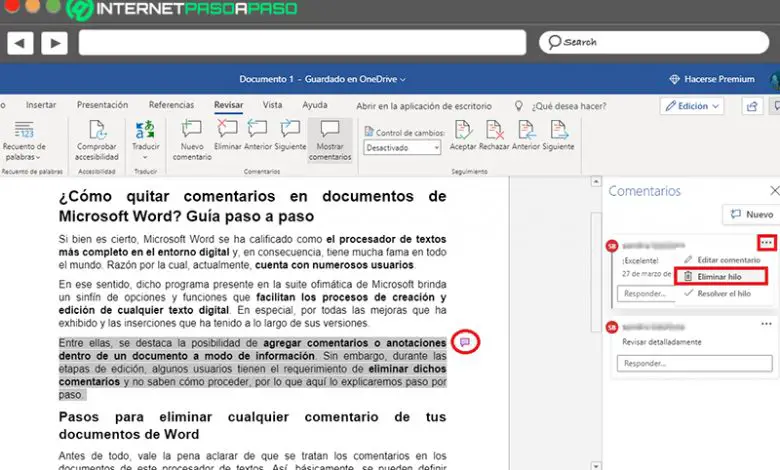
Task: Click Rechazar change icon
Action: click(x=494, y=129)
